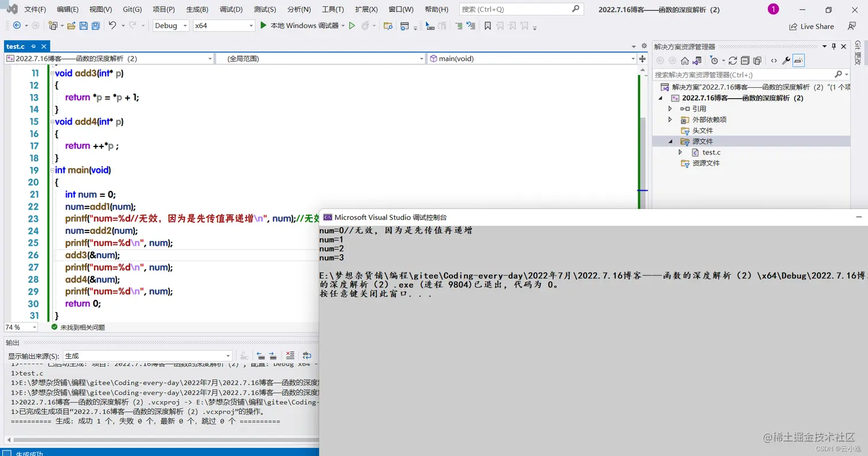Screen dimensions: 868x456
Task: Click the undo arrow icon
Action: pyautogui.click(x=113, y=26)
